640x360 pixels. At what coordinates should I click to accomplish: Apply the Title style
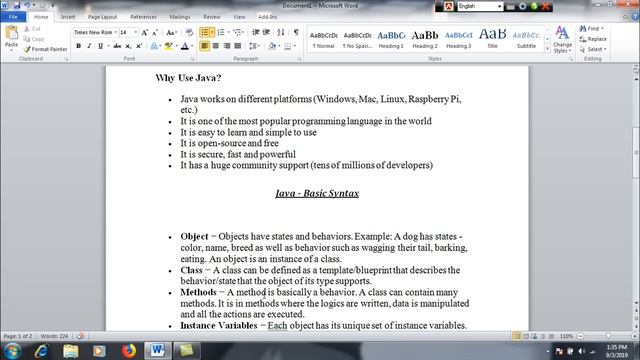tap(493, 40)
